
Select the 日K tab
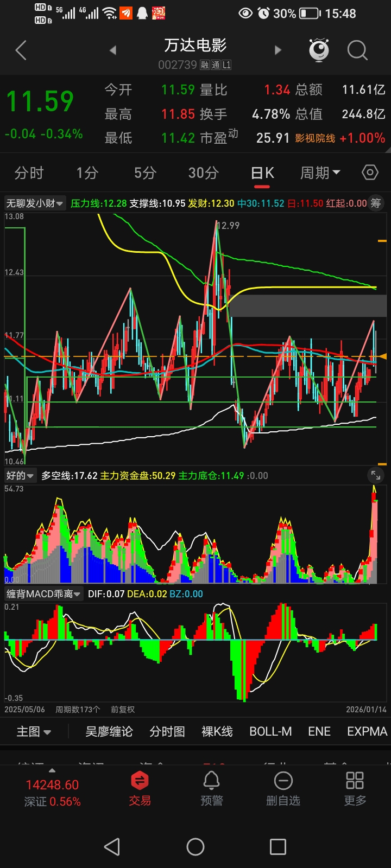point(262,173)
